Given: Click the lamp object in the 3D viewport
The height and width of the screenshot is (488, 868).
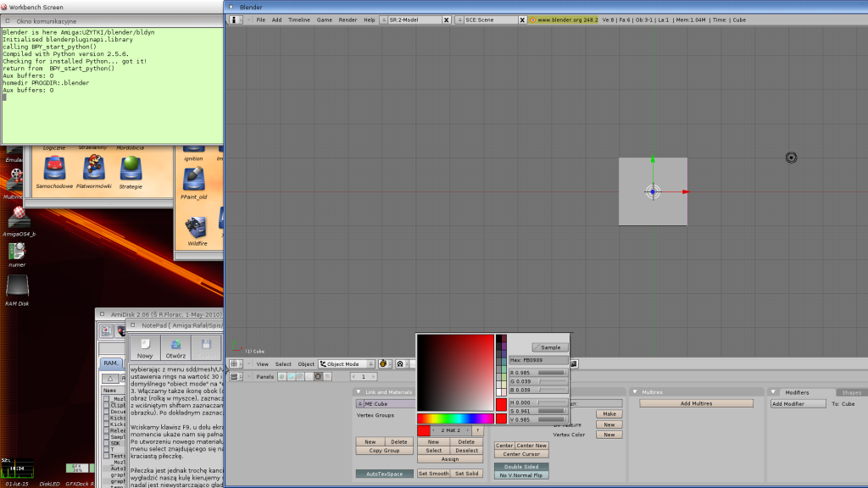Looking at the screenshot, I should (x=791, y=158).
